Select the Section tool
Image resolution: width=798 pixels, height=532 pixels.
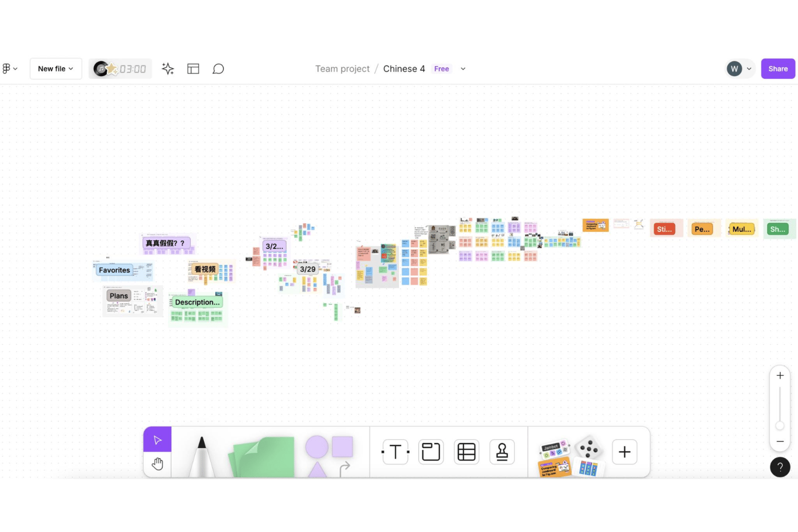(x=431, y=452)
